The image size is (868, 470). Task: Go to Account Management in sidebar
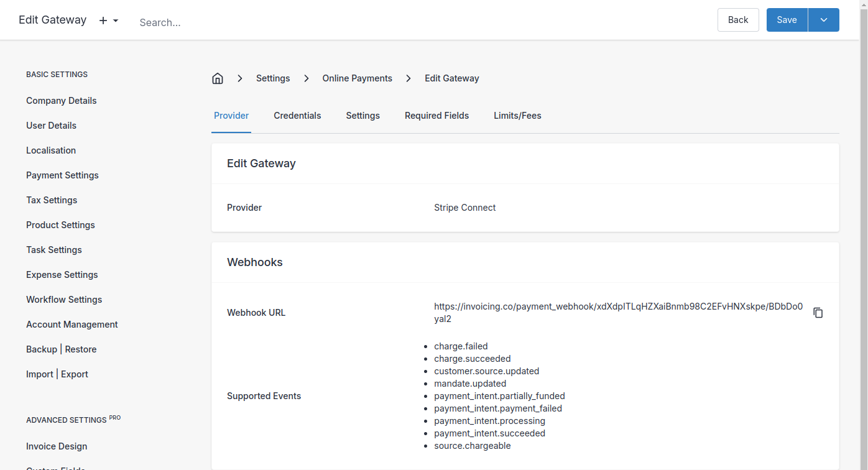(72, 325)
